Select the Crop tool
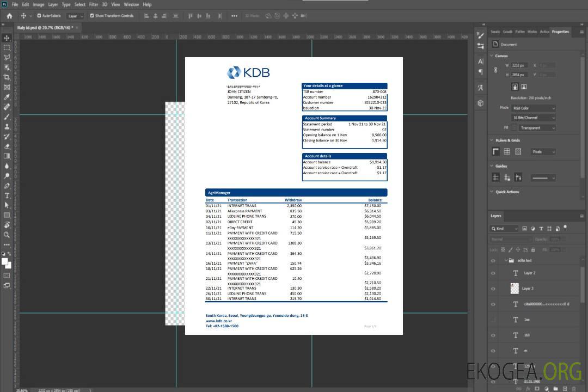 click(x=7, y=77)
